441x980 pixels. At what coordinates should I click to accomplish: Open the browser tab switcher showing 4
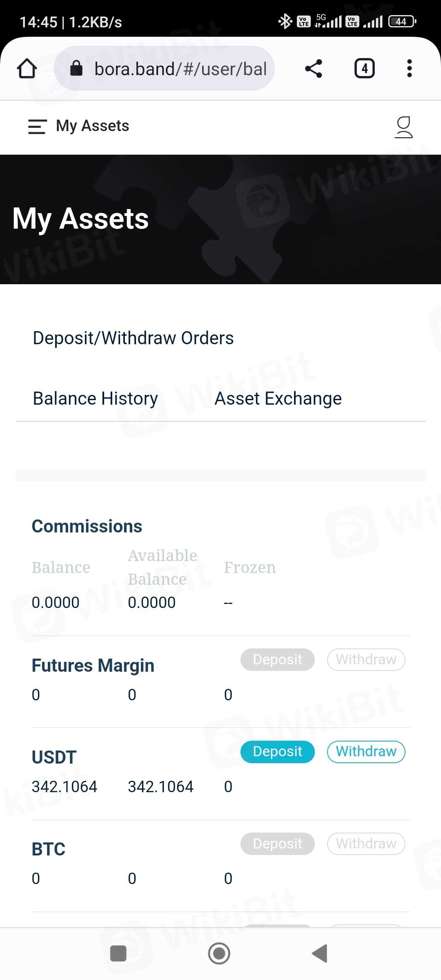pos(364,68)
